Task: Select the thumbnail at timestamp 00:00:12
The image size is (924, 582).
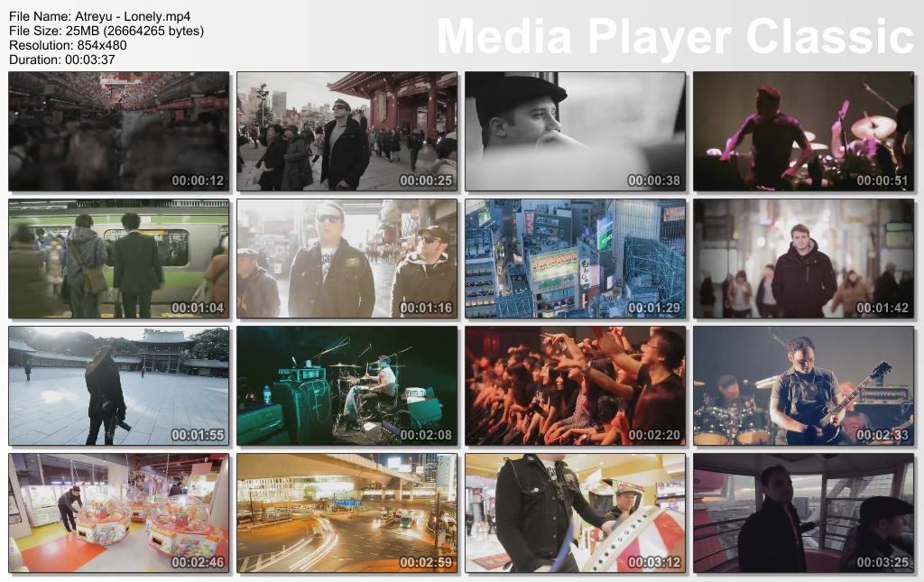Action: [119, 132]
